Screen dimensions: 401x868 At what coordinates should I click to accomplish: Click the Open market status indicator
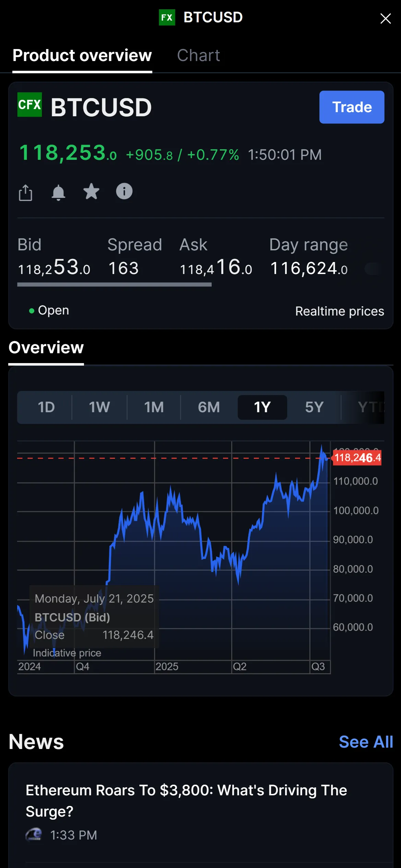click(x=49, y=310)
